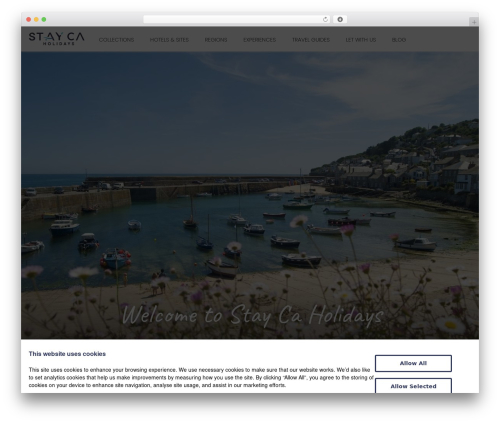This screenshot has height=423, width=500.
Task: Open new tab with plus button
Action: point(474,22)
